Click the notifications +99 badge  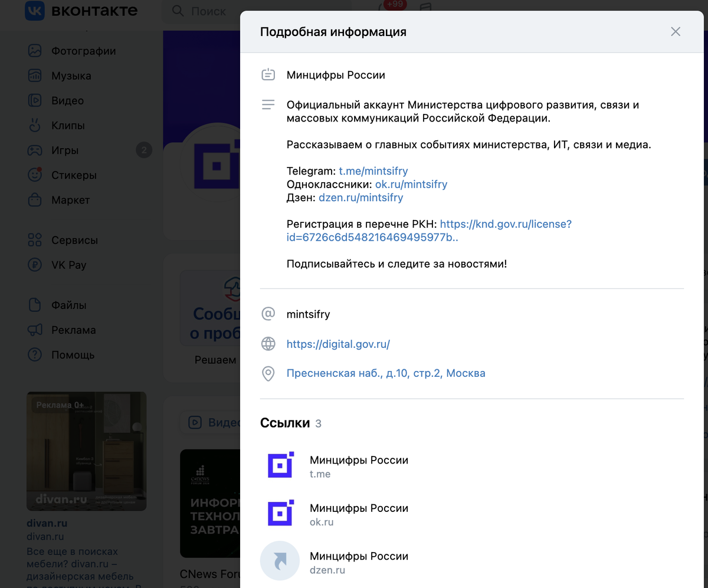point(394,4)
